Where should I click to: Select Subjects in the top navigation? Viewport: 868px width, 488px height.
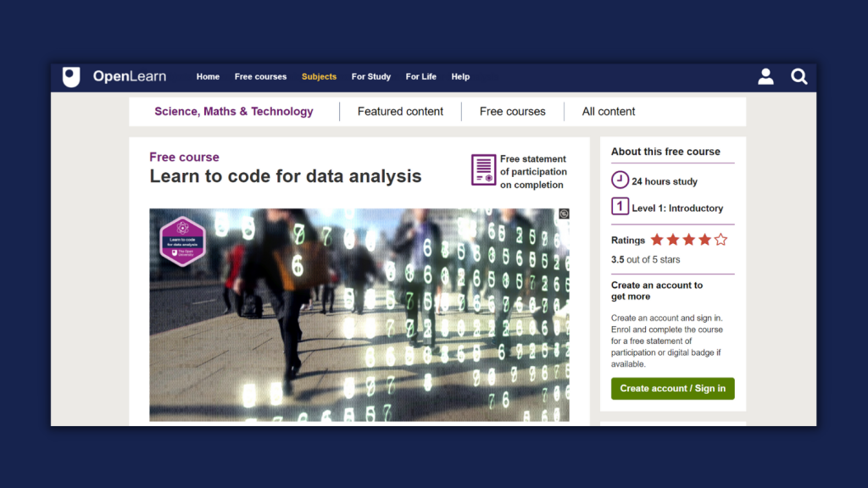pos(319,77)
